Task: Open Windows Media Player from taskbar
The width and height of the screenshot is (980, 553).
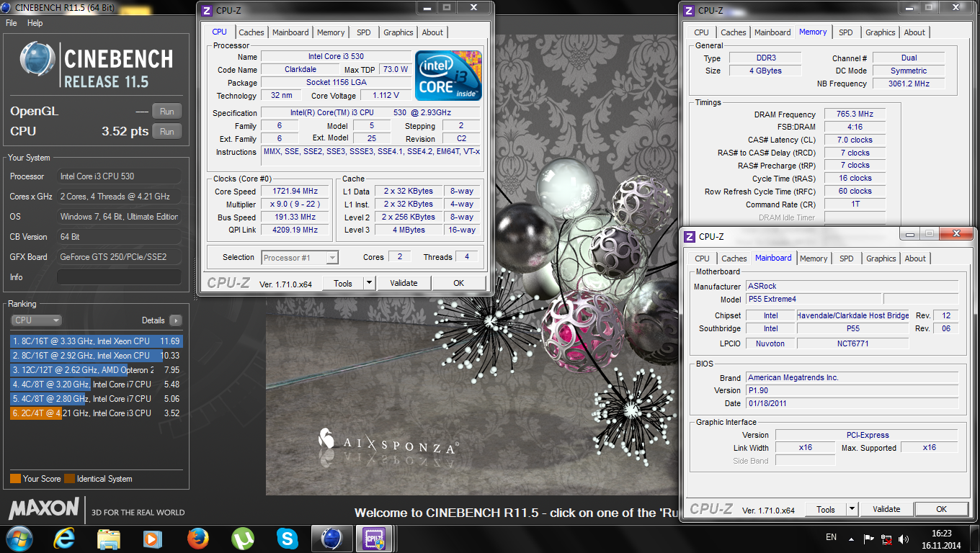Action: point(152,539)
